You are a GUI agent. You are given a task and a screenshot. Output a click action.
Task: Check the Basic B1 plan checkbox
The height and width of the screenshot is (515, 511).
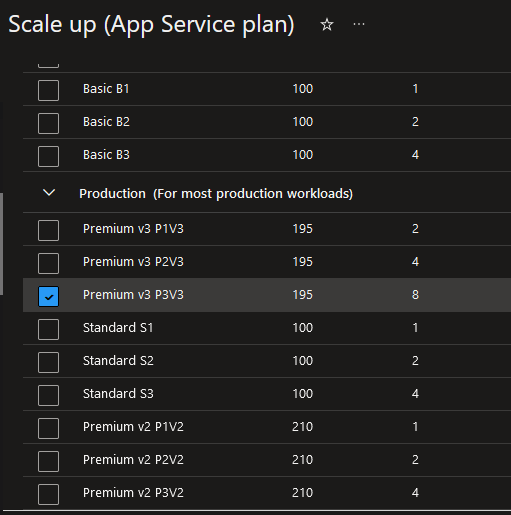pyautogui.click(x=48, y=90)
